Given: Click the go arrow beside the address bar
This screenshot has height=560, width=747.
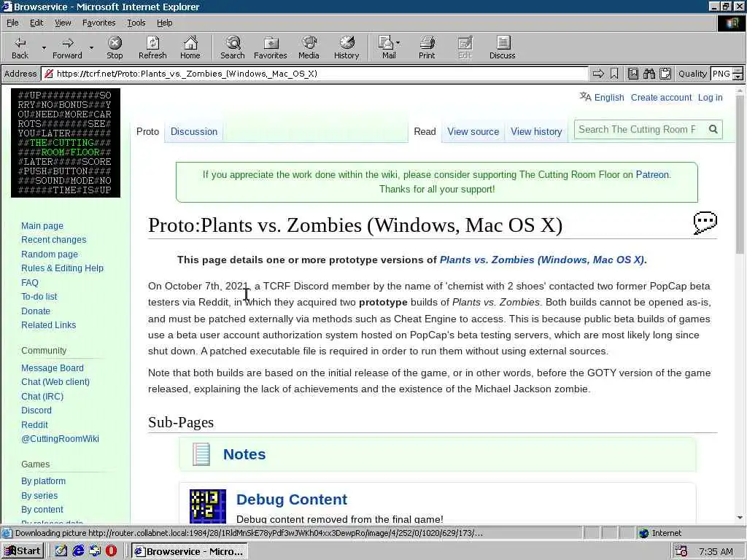Looking at the screenshot, I should click(598, 74).
